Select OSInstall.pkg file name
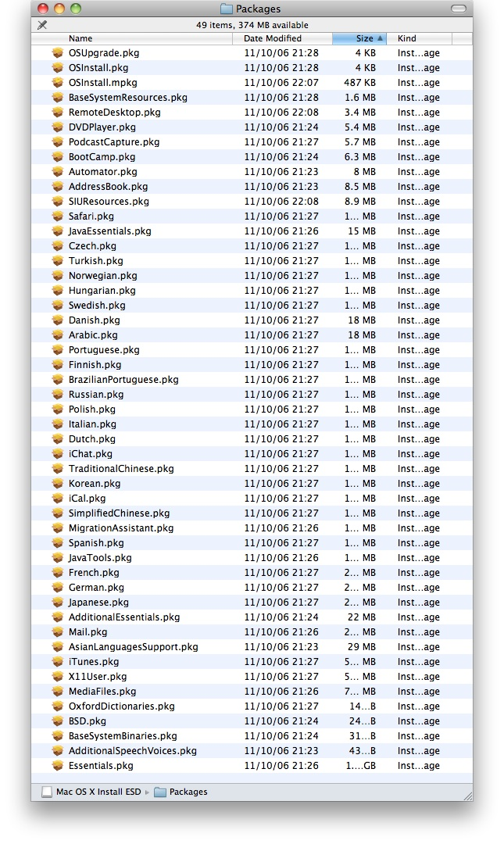Image resolution: width=504 pixels, height=844 pixels. (98, 68)
